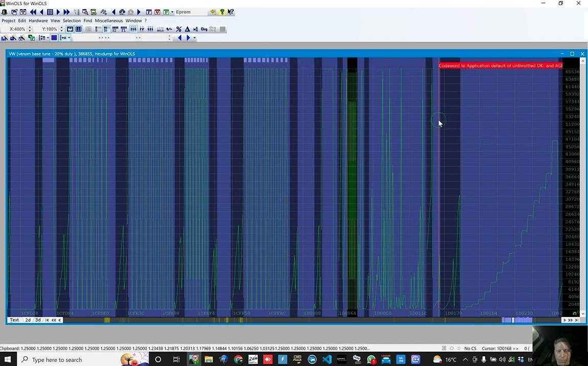Viewport: 588px width, 366px height.
Task: Toggle the +/- signed values icon
Action: pos(169,29)
